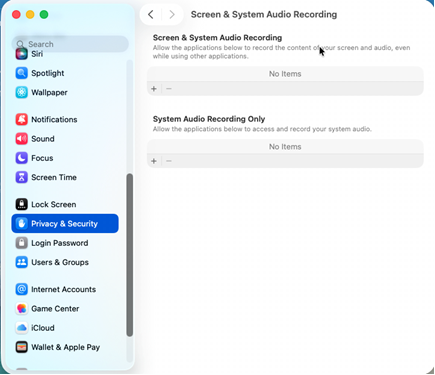Zoom the window with green button
The image size is (435, 375).
[x=44, y=14]
